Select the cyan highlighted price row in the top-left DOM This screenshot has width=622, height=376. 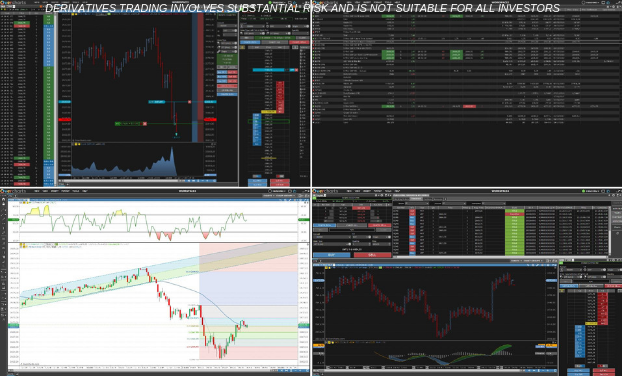(x=269, y=70)
